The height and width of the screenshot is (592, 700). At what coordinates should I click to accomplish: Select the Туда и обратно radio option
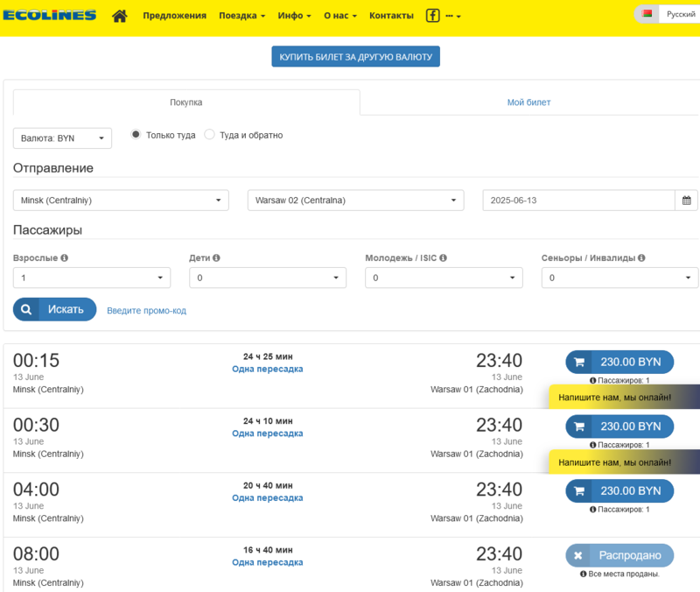point(209,135)
